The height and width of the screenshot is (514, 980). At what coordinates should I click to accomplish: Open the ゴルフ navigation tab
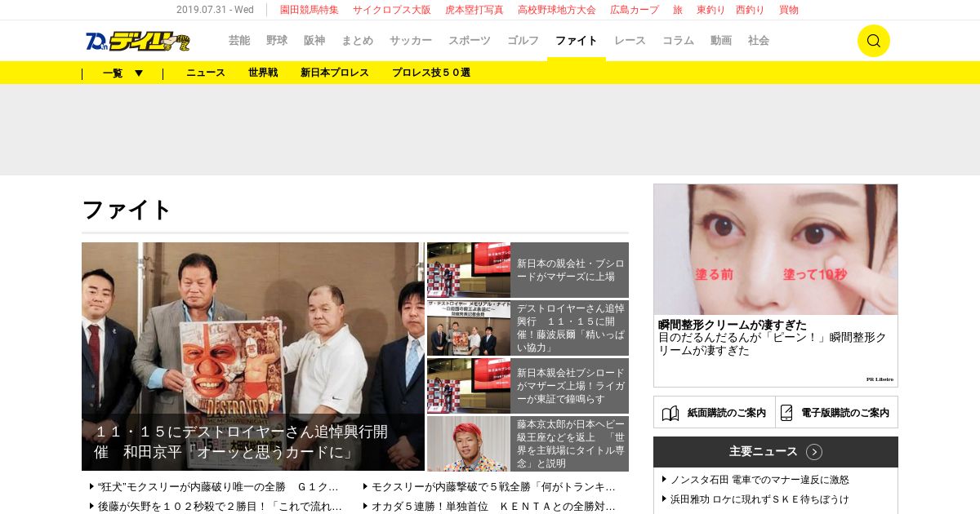523,41
